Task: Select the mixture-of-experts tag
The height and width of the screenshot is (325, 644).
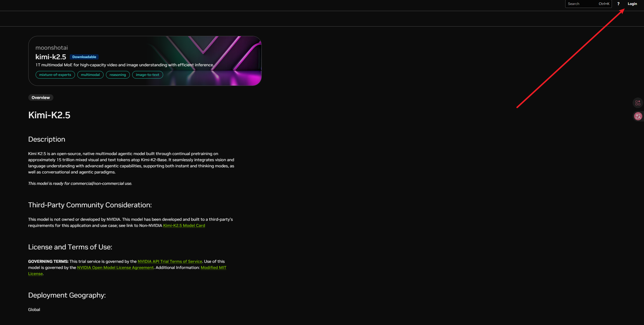Action: (x=55, y=75)
